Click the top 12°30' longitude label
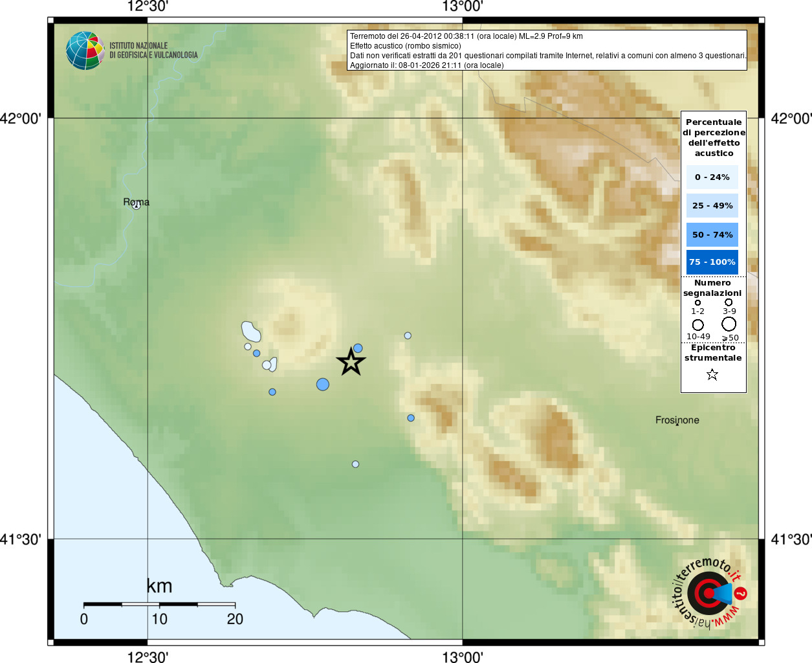The height and width of the screenshot is (663, 812). click(148, 7)
